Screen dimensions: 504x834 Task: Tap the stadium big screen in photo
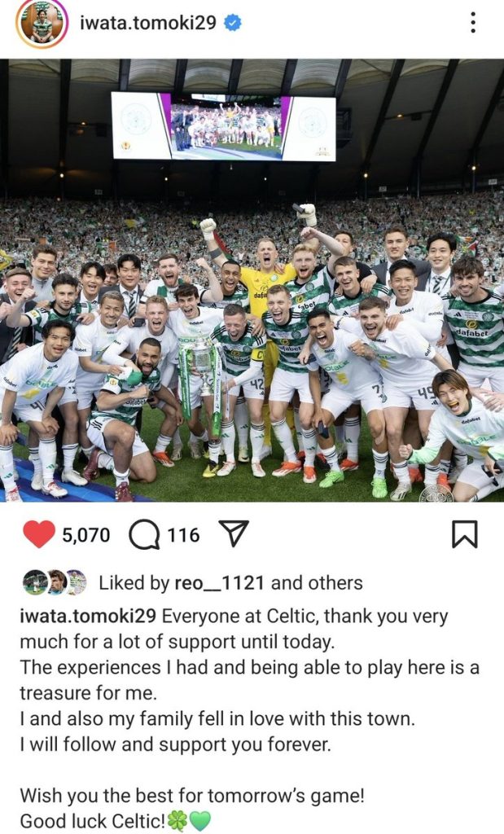(224, 126)
